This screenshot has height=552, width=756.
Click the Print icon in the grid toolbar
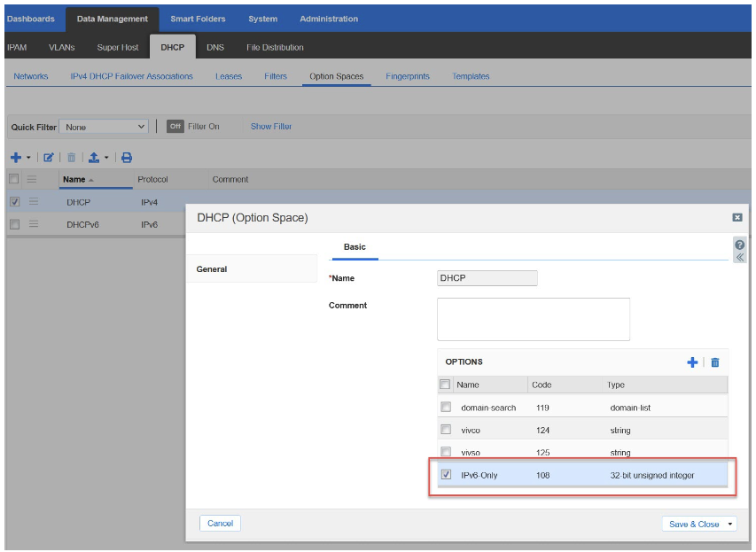[x=127, y=158]
